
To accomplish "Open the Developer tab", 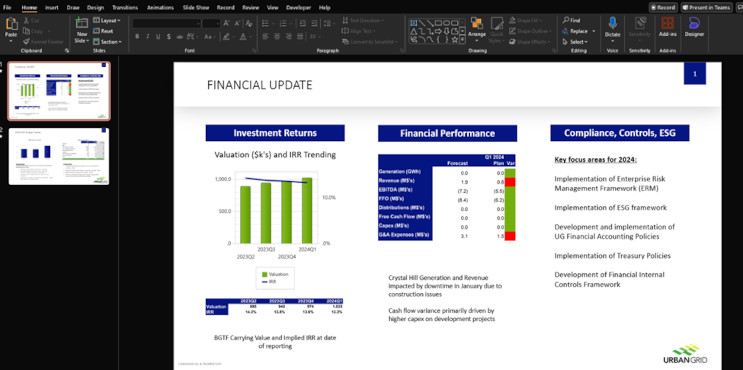I will (299, 8).
